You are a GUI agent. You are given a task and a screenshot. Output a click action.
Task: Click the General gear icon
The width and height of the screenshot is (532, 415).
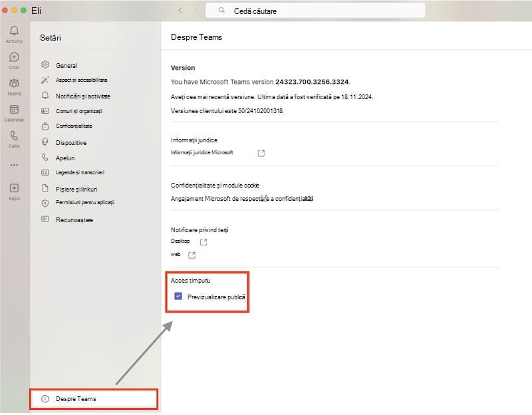(45, 65)
